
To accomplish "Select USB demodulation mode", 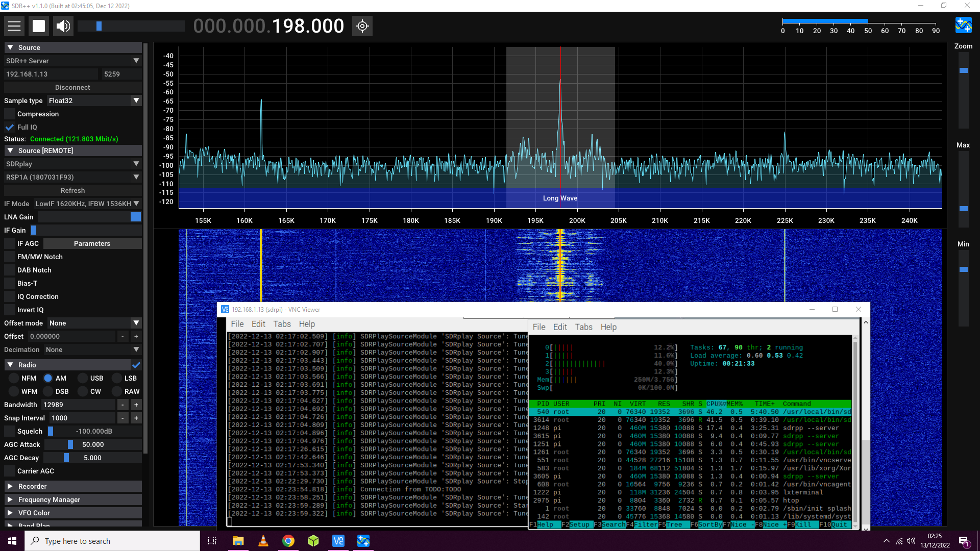I will click(83, 378).
